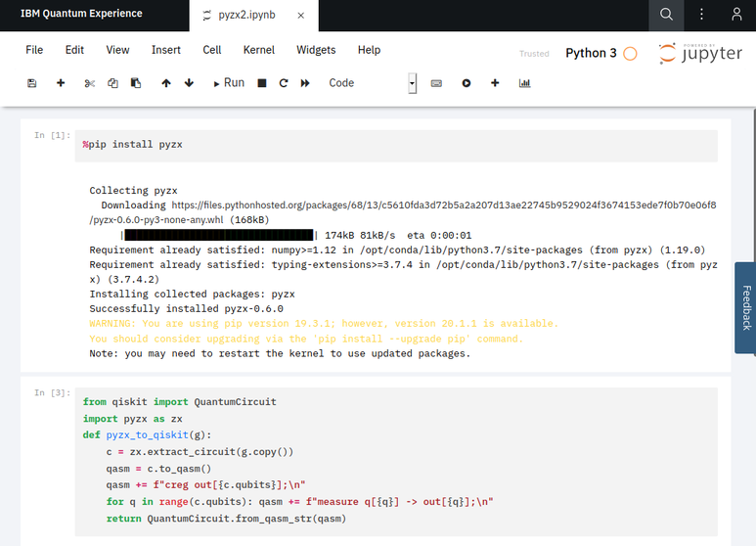Click the pyzx_to_qiskit function code cell

pos(396,461)
